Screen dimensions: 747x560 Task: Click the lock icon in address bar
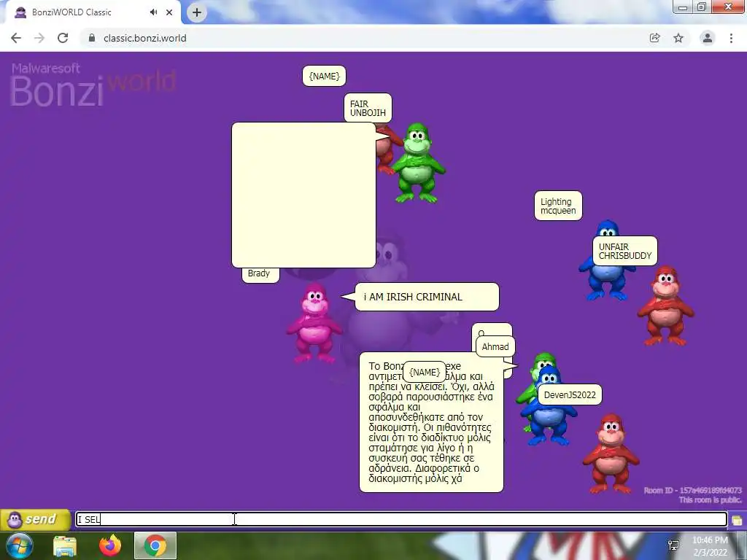[92, 38]
